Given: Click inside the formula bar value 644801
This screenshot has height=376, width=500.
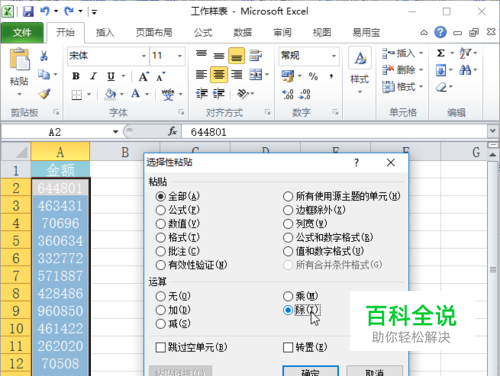Looking at the screenshot, I should point(208,132).
